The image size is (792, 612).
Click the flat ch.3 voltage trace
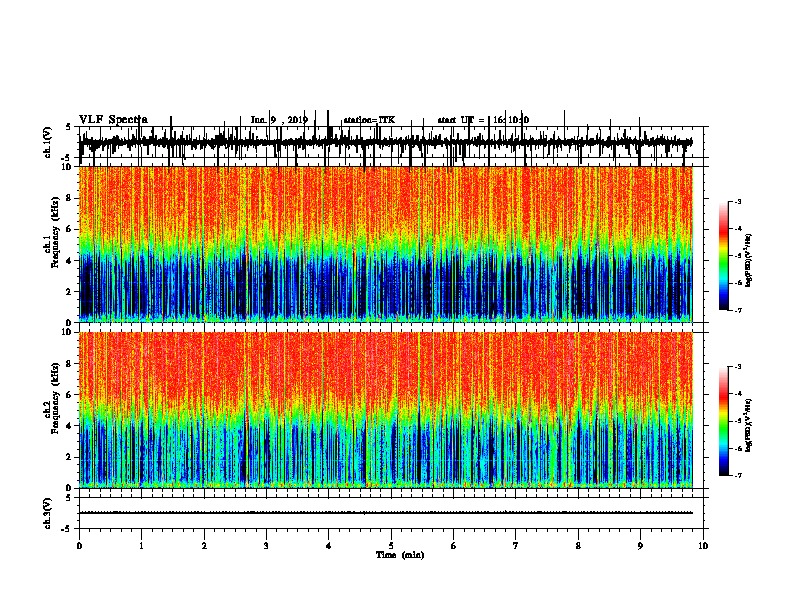(386, 513)
